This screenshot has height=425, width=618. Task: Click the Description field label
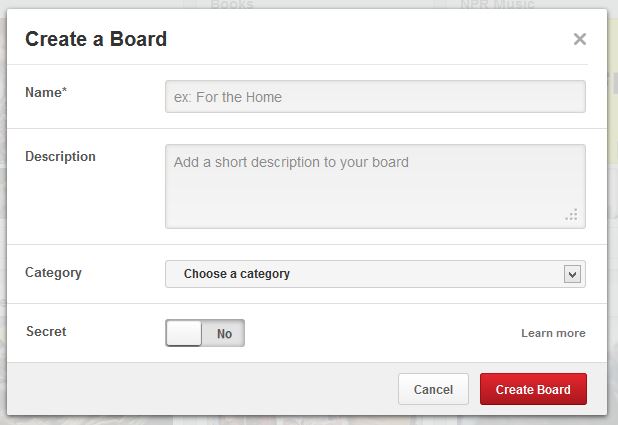pos(60,157)
